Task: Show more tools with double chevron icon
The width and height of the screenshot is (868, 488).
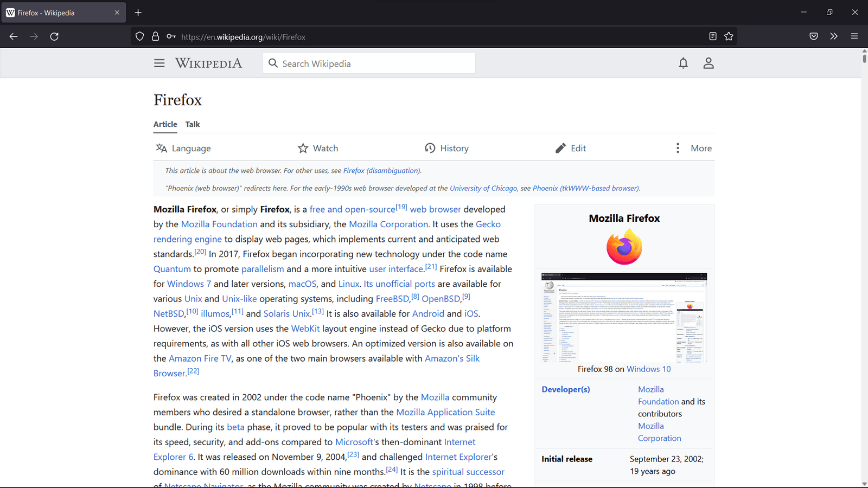Action: (x=834, y=36)
